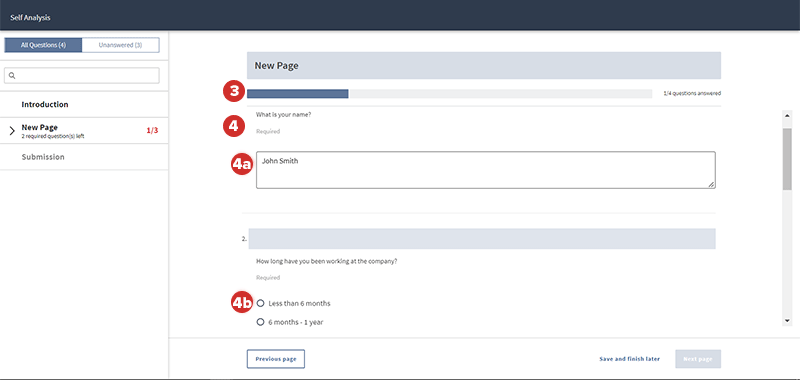Switch to the All Questions (4) tab
This screenshot has width=800, height=380.
tap(43, 45)
